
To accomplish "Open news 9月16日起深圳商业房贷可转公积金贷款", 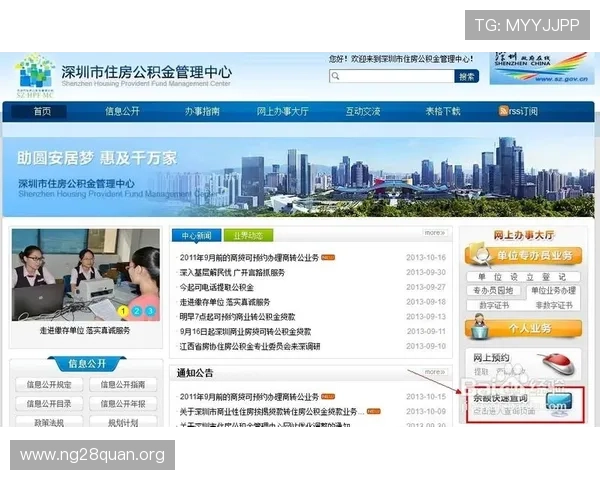I will coord(245,331).
